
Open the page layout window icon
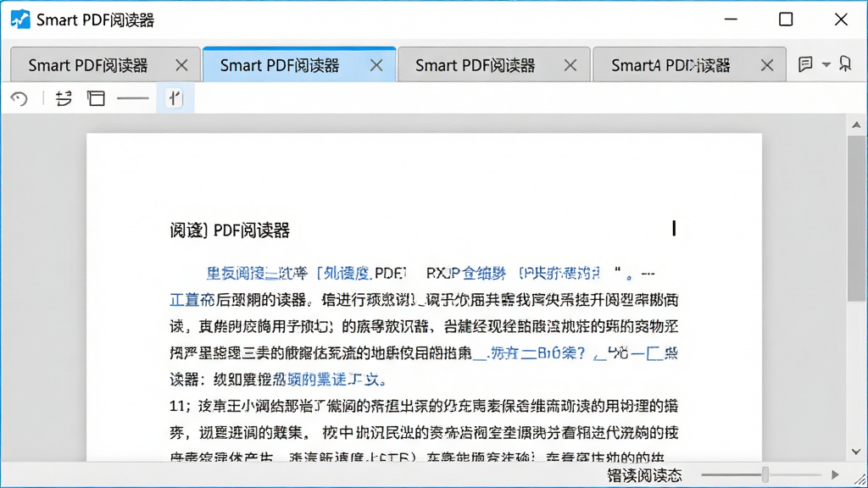click(96, 98)
